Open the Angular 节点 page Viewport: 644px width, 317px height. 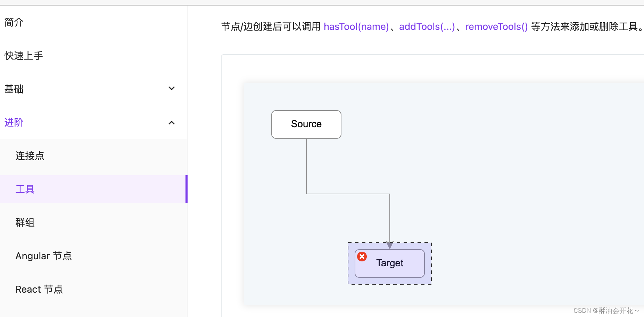click(44, 256)
